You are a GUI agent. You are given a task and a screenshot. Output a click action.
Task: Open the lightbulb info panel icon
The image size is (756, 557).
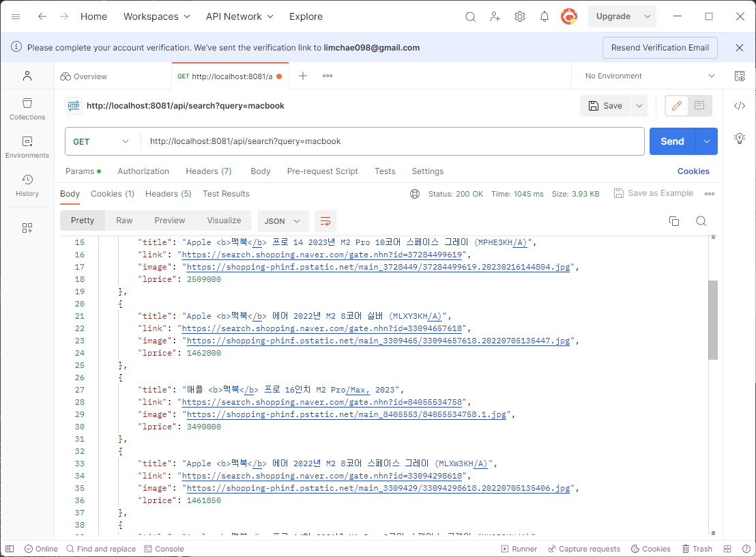click(x=740, y=139)
